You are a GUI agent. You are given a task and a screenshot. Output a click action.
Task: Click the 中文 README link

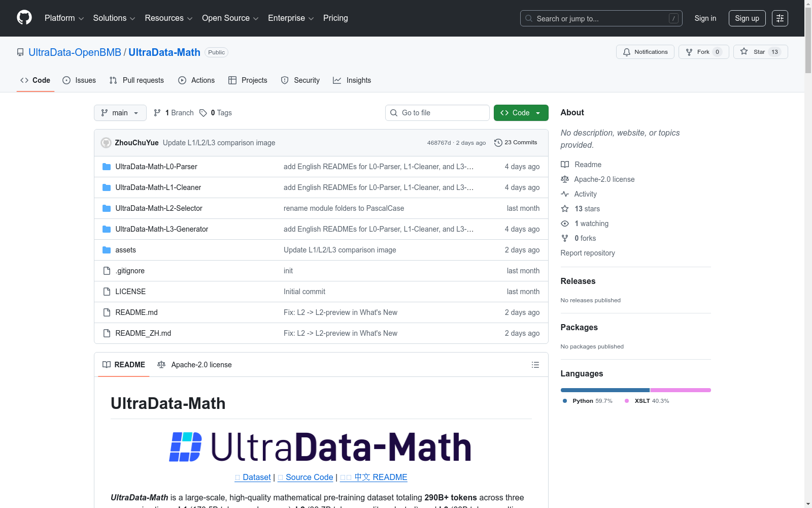[x=374, y=477]
